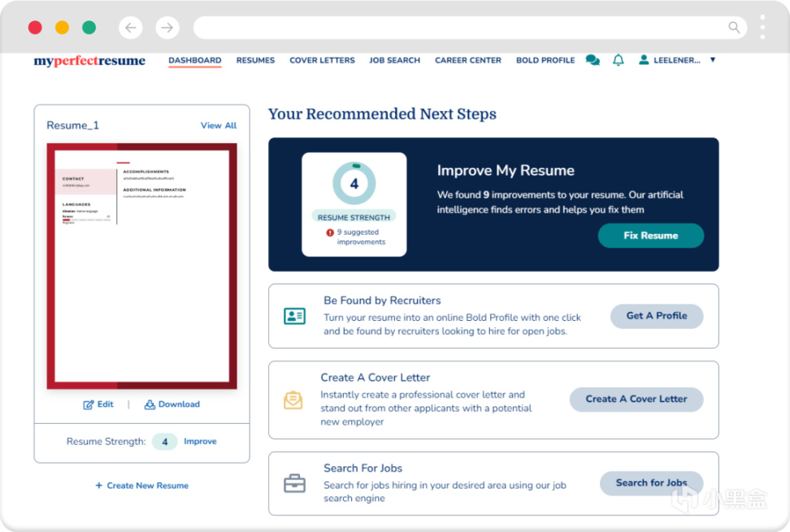The height and width of the screenshot is (532, 790).
Task: Click the Search for Jobs button
Action: [x=652, y=483]
